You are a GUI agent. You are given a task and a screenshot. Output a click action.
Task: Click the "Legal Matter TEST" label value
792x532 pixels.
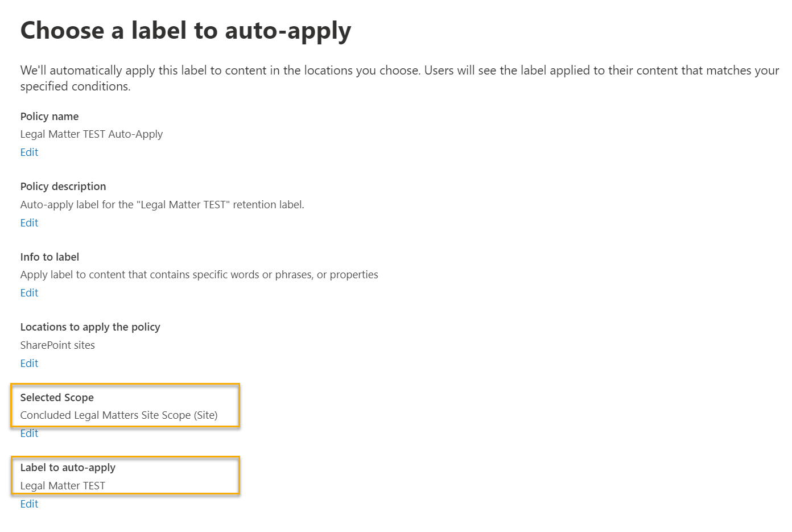click(63, 486)
